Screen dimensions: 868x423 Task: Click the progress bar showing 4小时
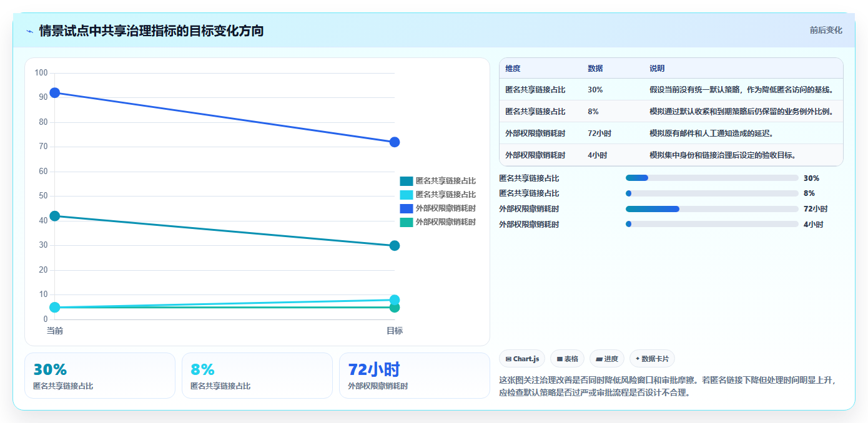[712, 224]
